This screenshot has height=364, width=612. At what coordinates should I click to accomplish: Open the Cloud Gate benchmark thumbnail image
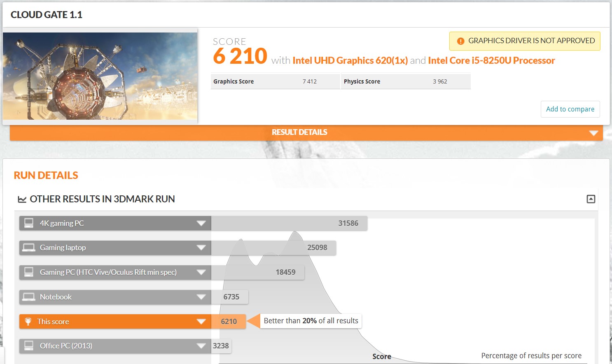(100, 76)
